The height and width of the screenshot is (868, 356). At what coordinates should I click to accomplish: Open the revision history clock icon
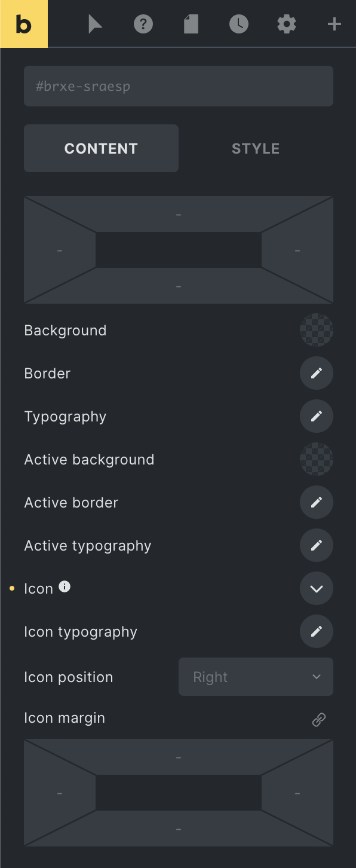tap(239, 25)
